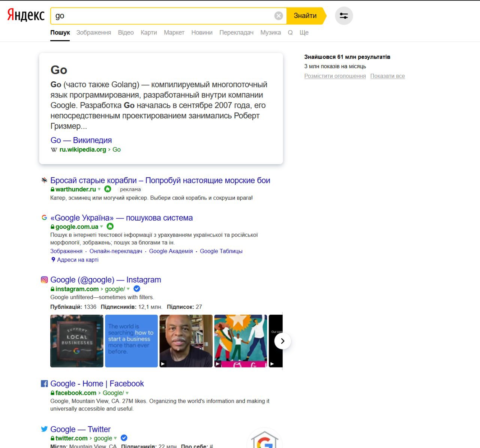Switch to Новини tab
This screenshot has height=448, width=480.
pos(202,33)
